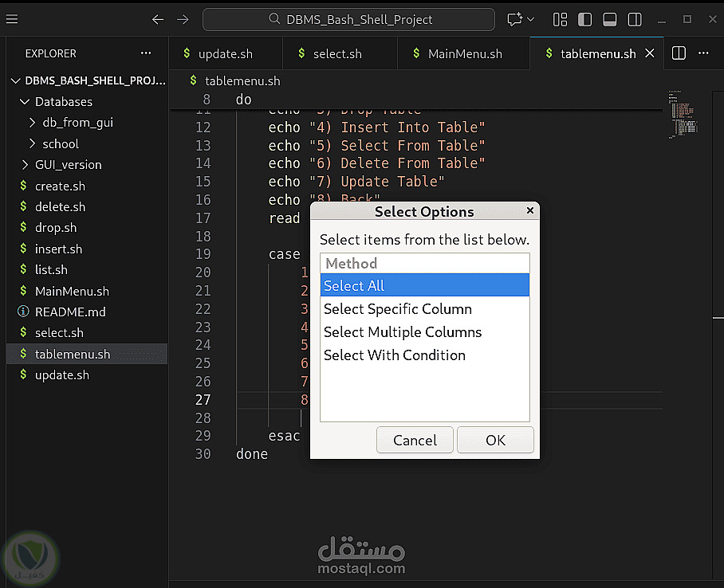Switch to the MainMenu.sh tab
Viewport: 724px width, 588px height.
tap(465, 53)
